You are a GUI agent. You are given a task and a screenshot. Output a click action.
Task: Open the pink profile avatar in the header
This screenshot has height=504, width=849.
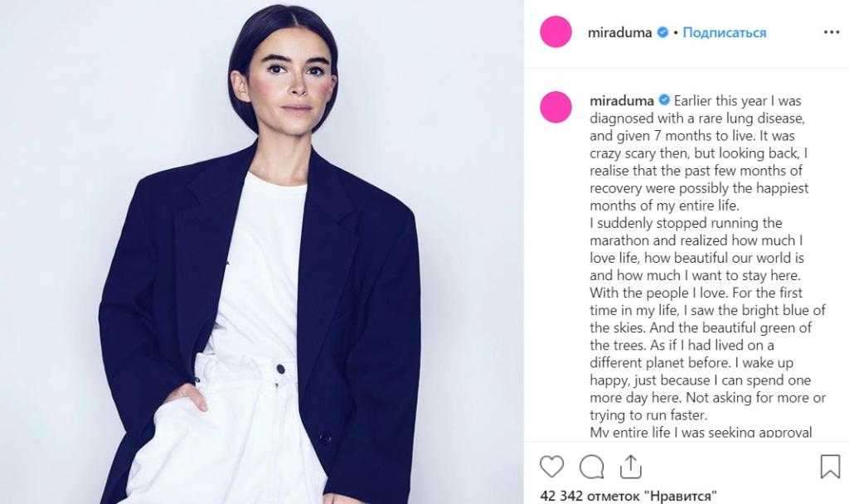click(x=556, y=32)
